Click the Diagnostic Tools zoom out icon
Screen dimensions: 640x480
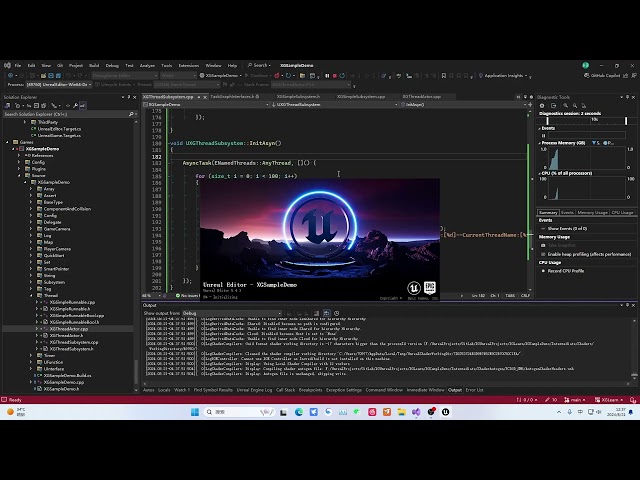click(x=575, y=106)
